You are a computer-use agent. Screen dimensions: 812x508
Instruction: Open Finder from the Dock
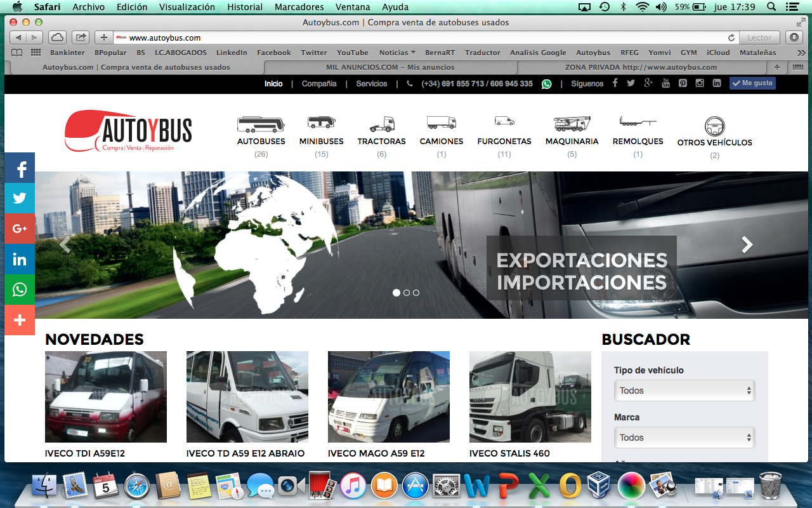[44, 486]
